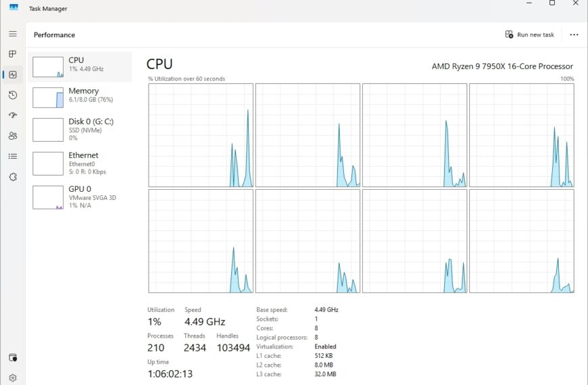Open the Startup apps page icon

pyautogui.click(x=13, y=115)
